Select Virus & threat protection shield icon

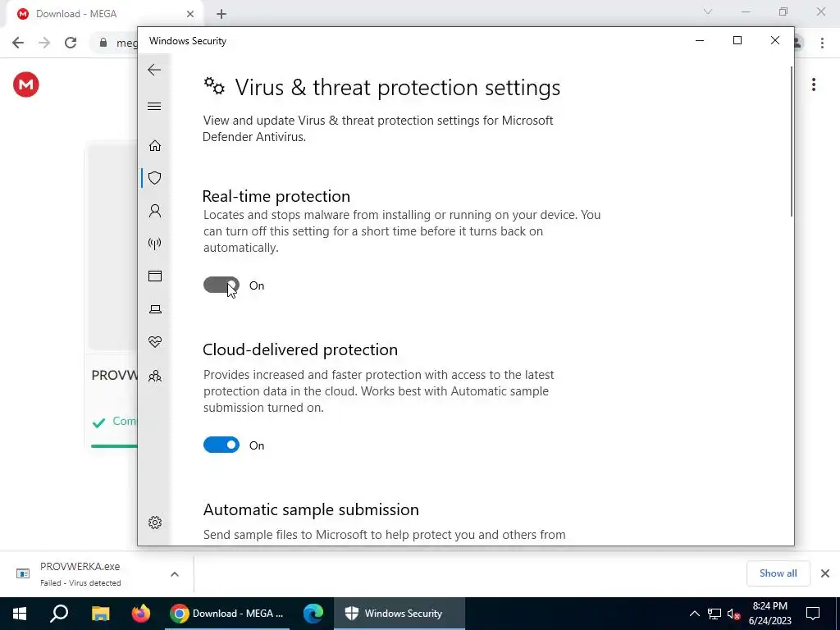point(155,178)
